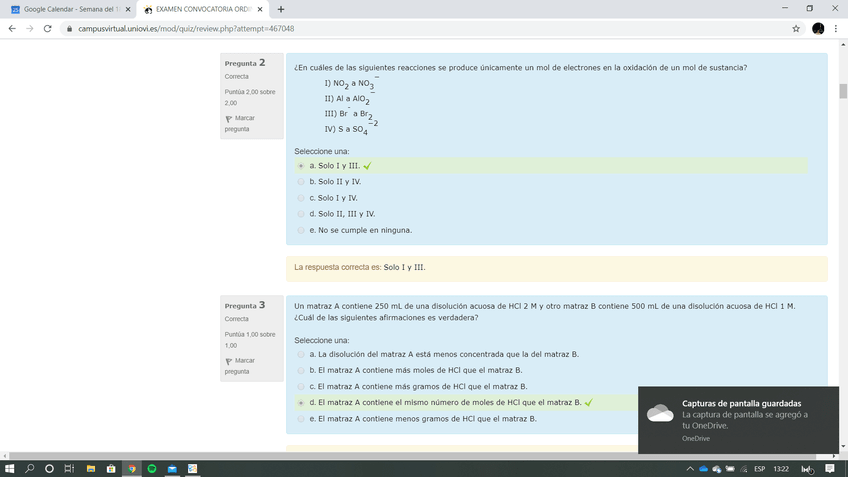This screenshot has height=477, width=848.
Task: Open the Mail app from the taskbar
Action: (172, 468)
